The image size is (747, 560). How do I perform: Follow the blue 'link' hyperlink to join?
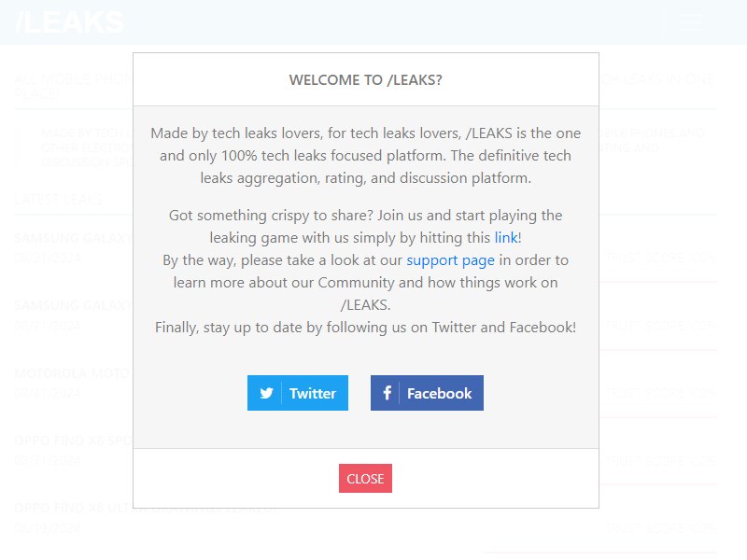click(506, 238)
